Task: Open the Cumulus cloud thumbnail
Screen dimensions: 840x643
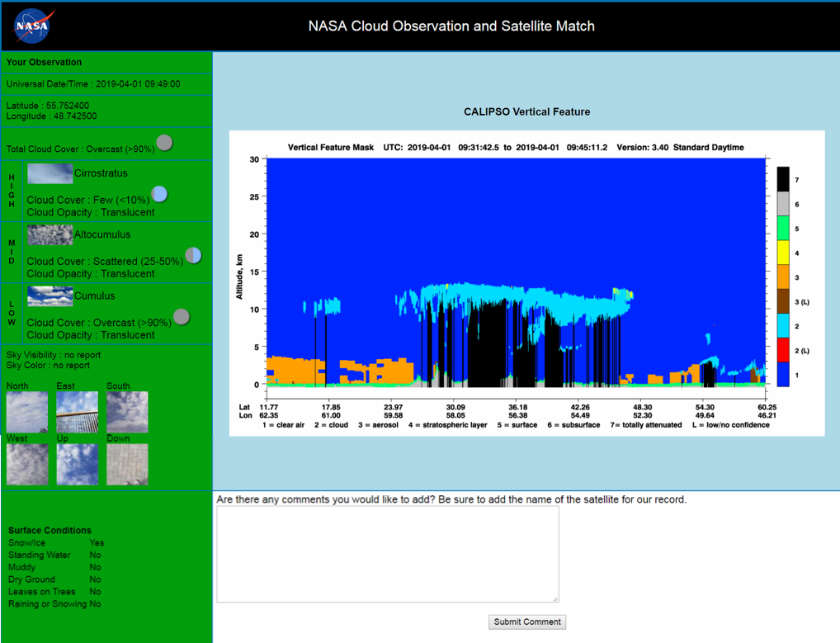Action: [x=50, y=296]
